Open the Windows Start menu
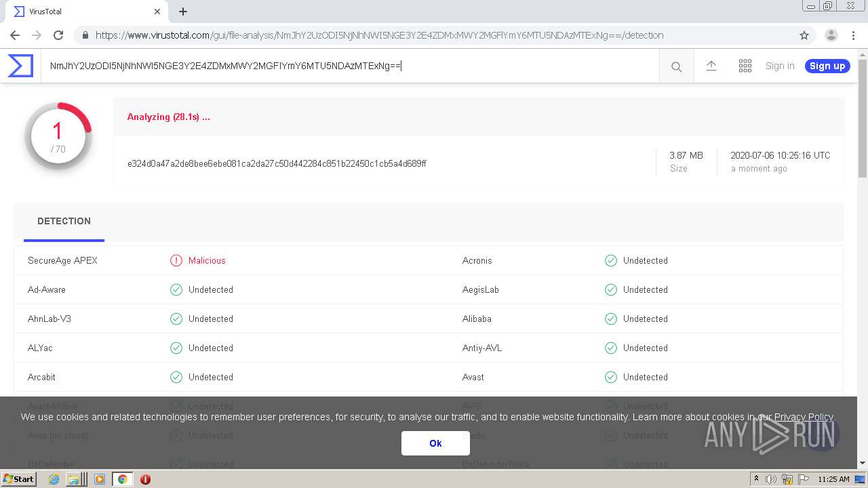This screenshot has height=488, width=868. [x=19, y=479]
